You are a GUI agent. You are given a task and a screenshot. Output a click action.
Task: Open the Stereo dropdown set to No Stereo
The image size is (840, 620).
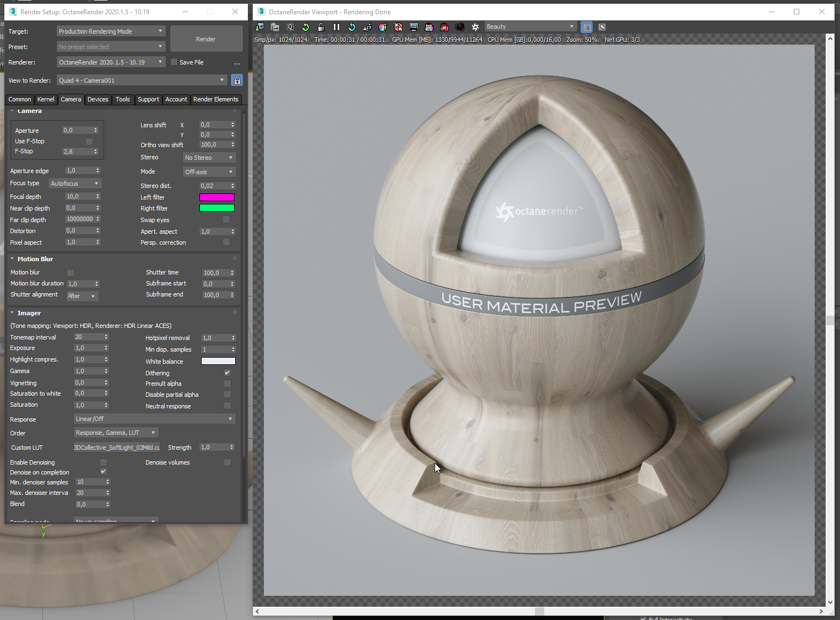point(209,158)
